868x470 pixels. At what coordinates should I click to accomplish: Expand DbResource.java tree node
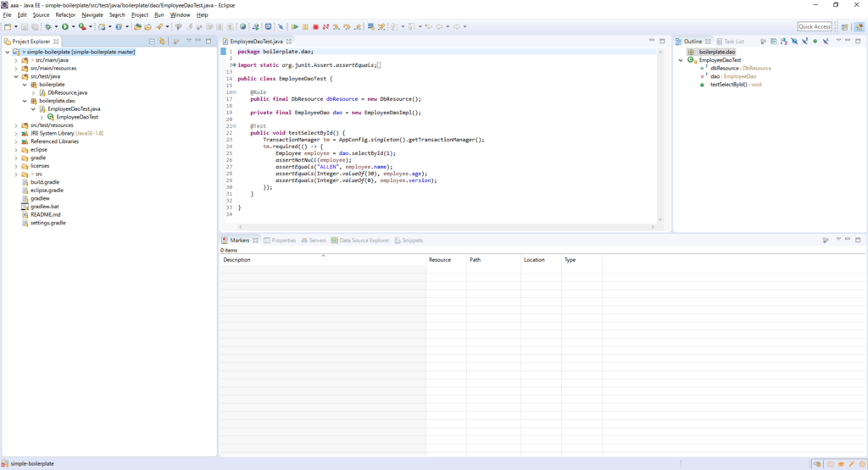tap(33, 93)
